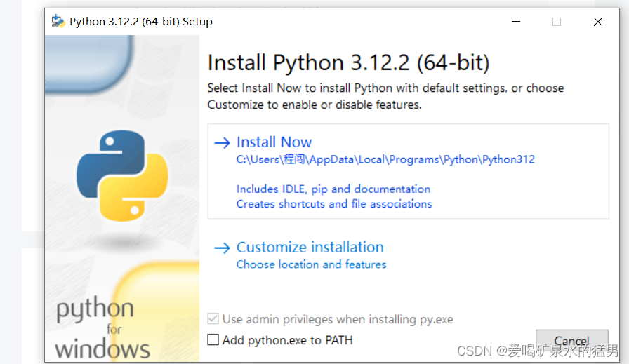The image size is (629, 364).
Task: Close the Python Setup window
Action: click(597, 22)
